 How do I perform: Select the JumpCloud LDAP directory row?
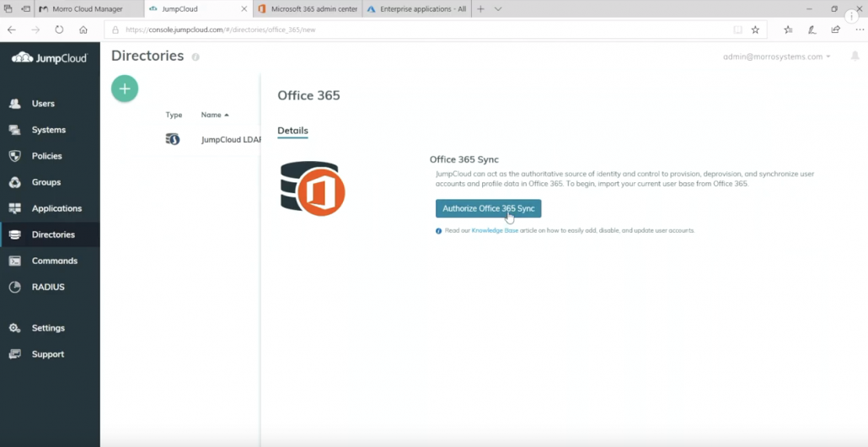coord(230,140)
